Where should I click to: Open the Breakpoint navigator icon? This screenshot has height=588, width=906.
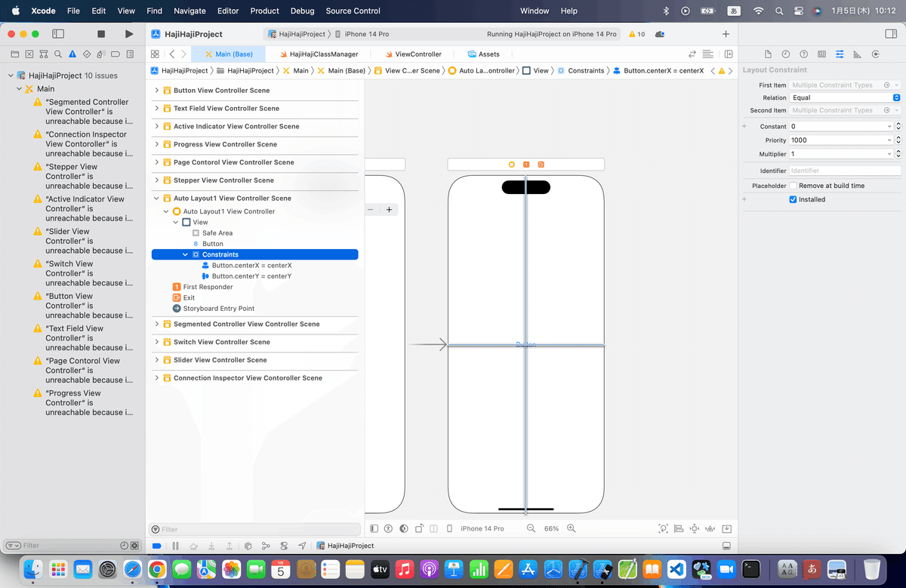tap(116, 54)
